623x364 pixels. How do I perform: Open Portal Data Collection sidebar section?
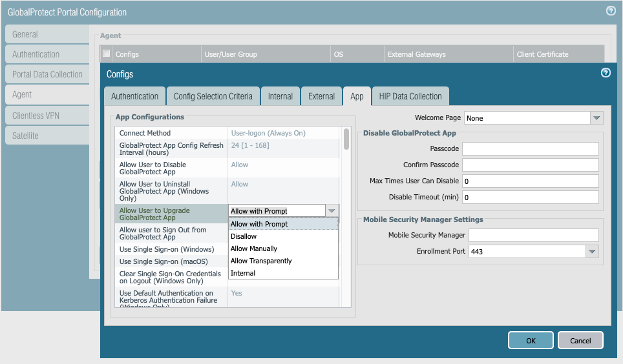click(x=47, y=74)
